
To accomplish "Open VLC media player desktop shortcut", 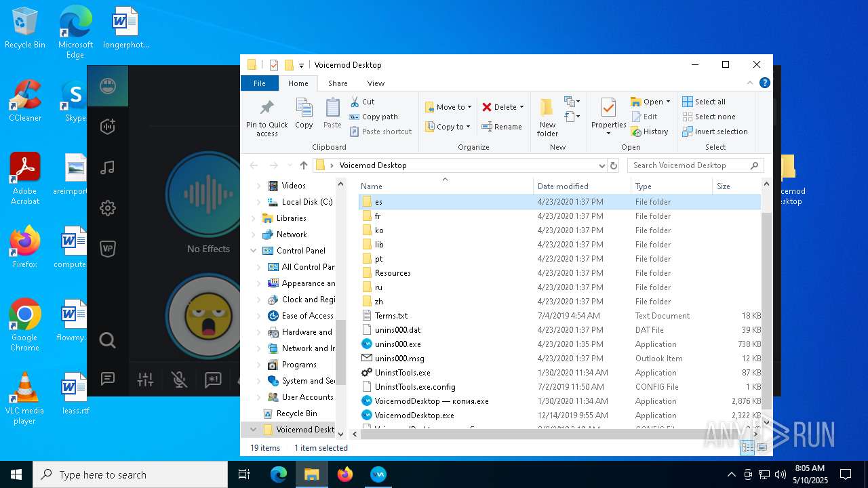I will click(24, 399).
